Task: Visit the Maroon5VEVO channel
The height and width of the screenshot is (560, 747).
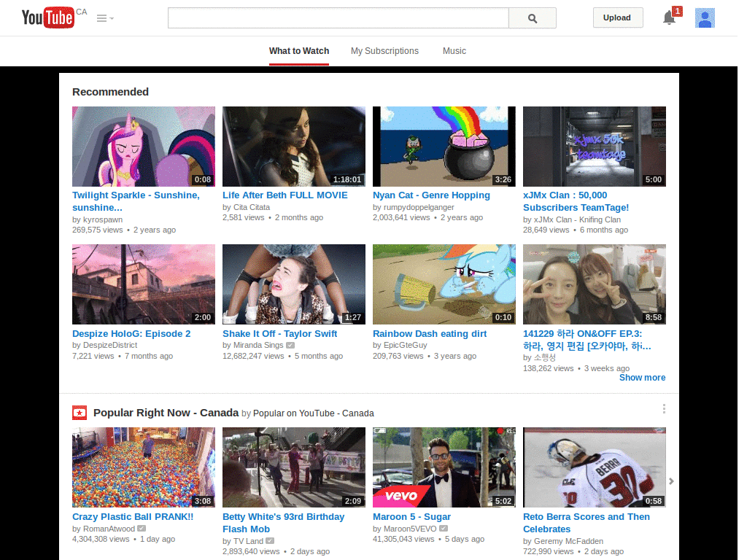Action: click(x=410, y=529)
